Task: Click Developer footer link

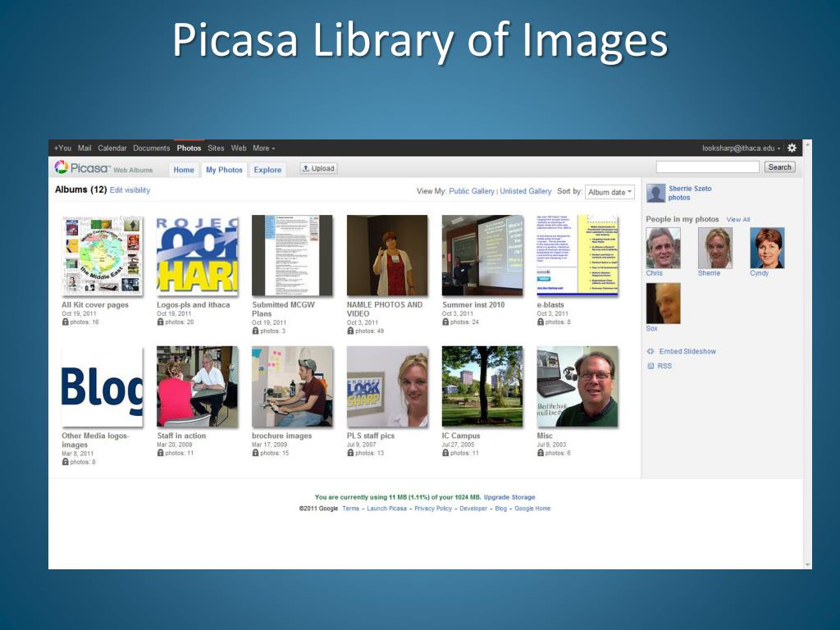Action: (473, 509)
